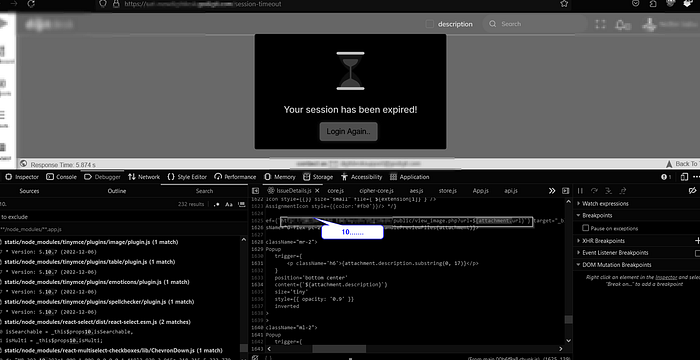Click the error count badge icon
This screenshot has height=360, width=700.
tap(666, 177)
